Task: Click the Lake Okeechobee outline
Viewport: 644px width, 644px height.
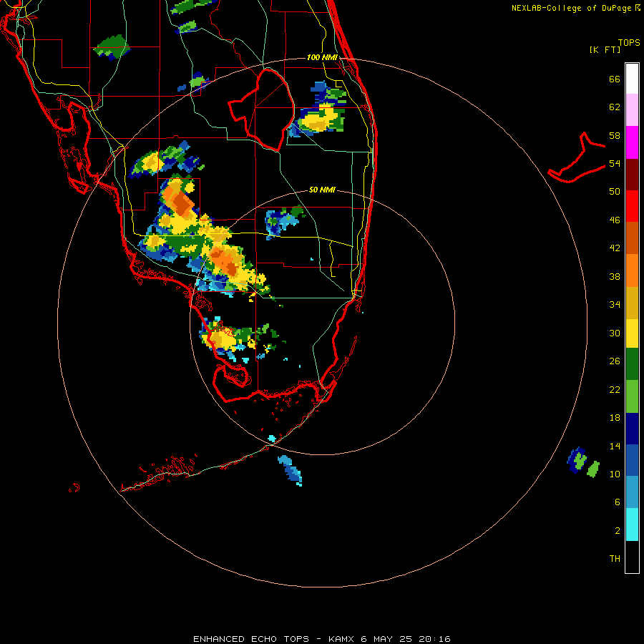Action: [262, 109]
